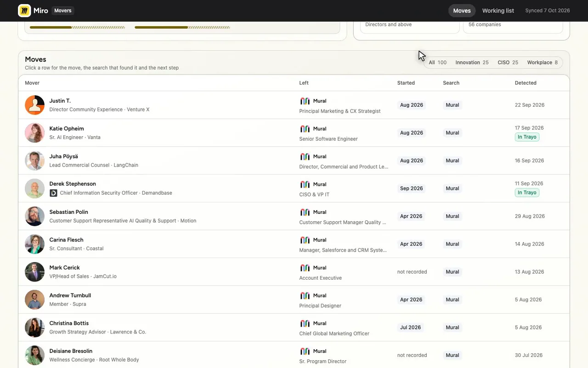Filter moves by Workplace 8
This screenshot has height=368, width=588.
click(x=542, y=63)
